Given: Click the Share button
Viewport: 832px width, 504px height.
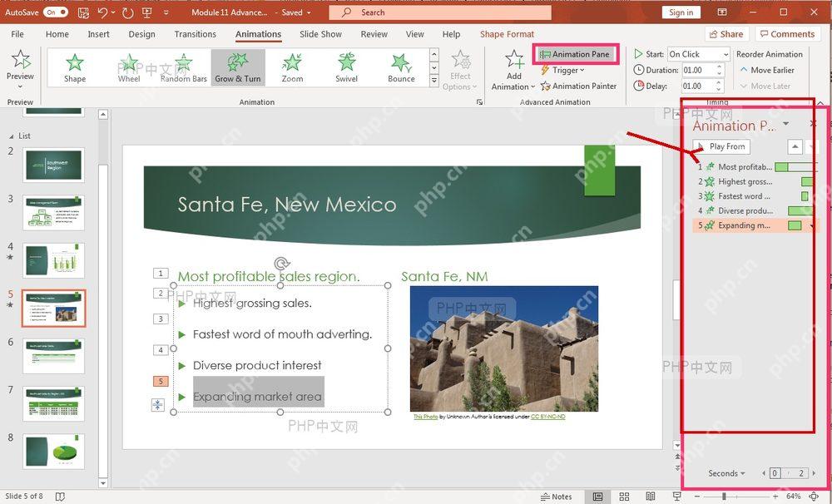Looking at the screenshot, I should tap(726, 34).
